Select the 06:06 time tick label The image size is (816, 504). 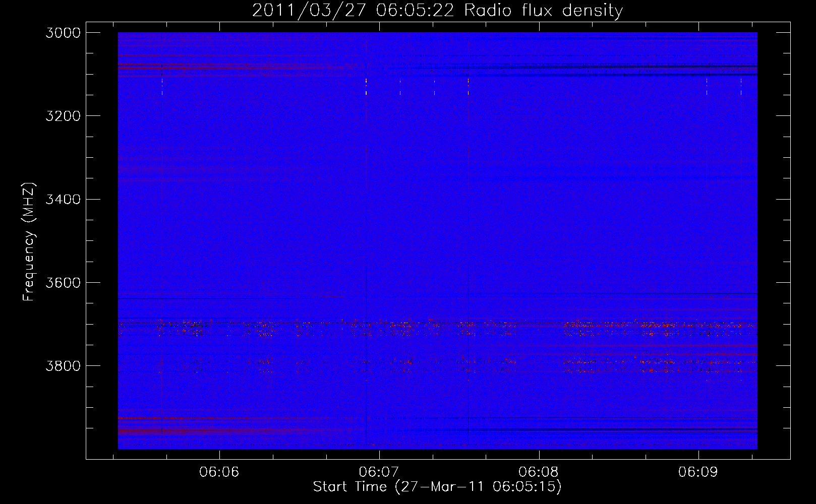coord(219,472)
